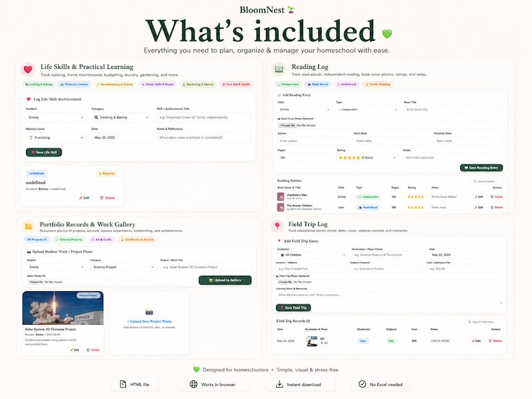The image size is (532, 399).
Task: Click the Charlotte's Web book cover thumbnail
Action: tap(281, 197)
